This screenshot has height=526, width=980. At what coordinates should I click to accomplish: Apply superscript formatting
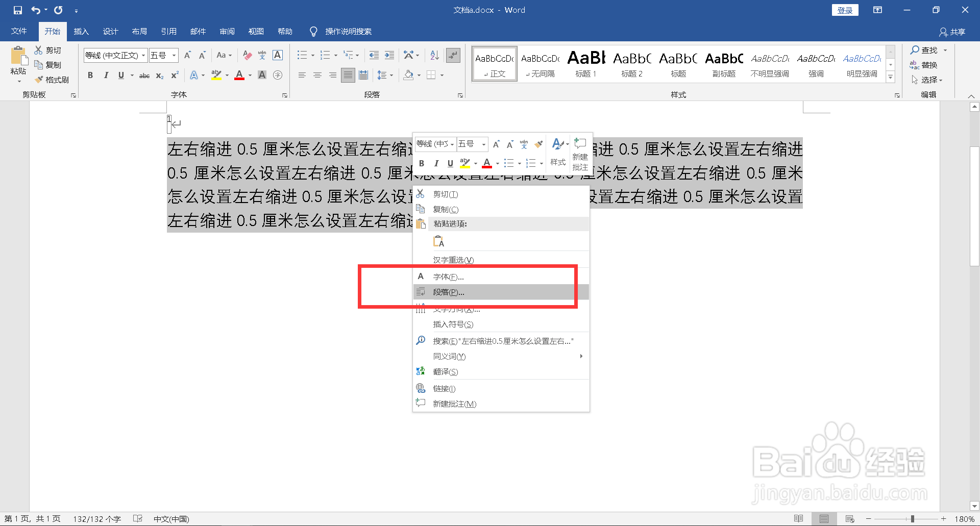tap(175, 76)
